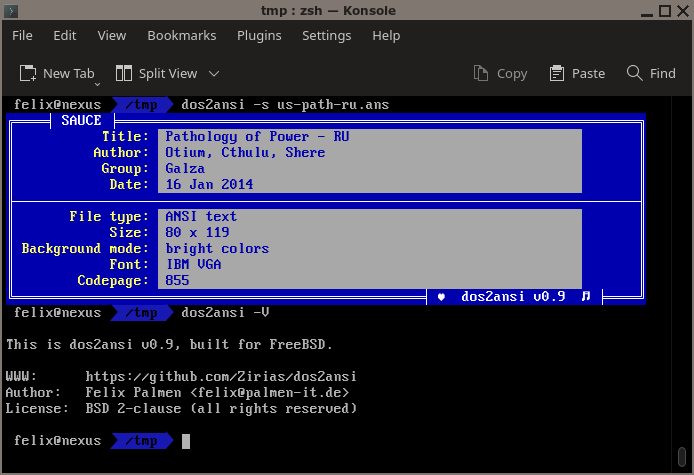Click the codepage value '855'
694x475 pixels.
coord(177,280)
